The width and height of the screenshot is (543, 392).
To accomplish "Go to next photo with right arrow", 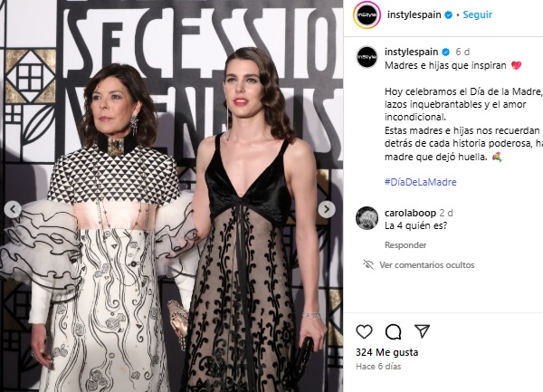I will pos(326,209).
